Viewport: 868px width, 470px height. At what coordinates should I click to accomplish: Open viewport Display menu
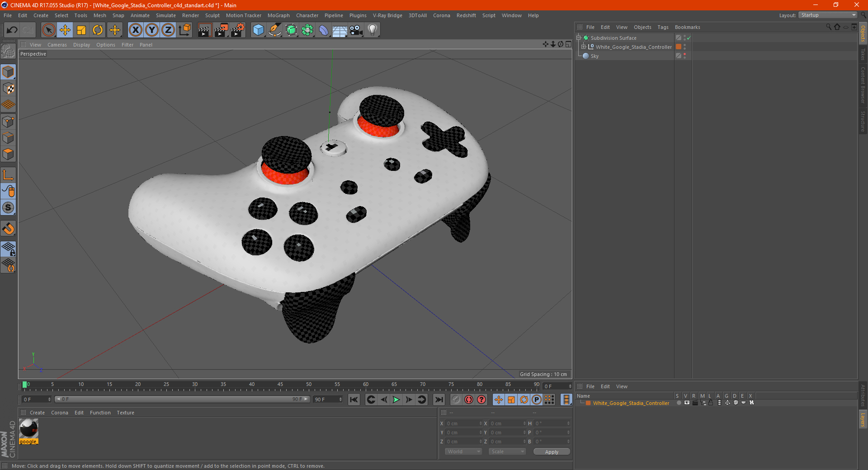(81, 45)
